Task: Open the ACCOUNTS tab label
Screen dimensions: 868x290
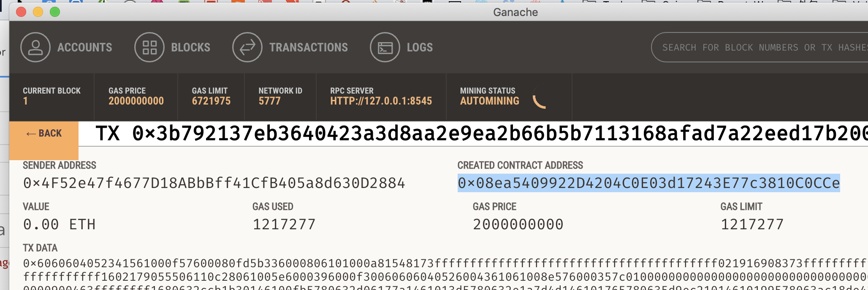Action: 85,47
